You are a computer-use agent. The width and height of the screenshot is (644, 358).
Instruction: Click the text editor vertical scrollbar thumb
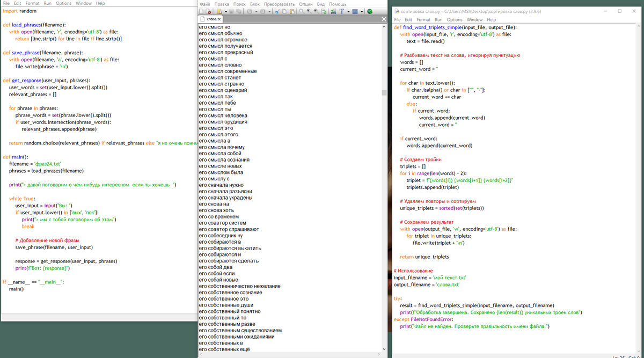pos(384,92)
